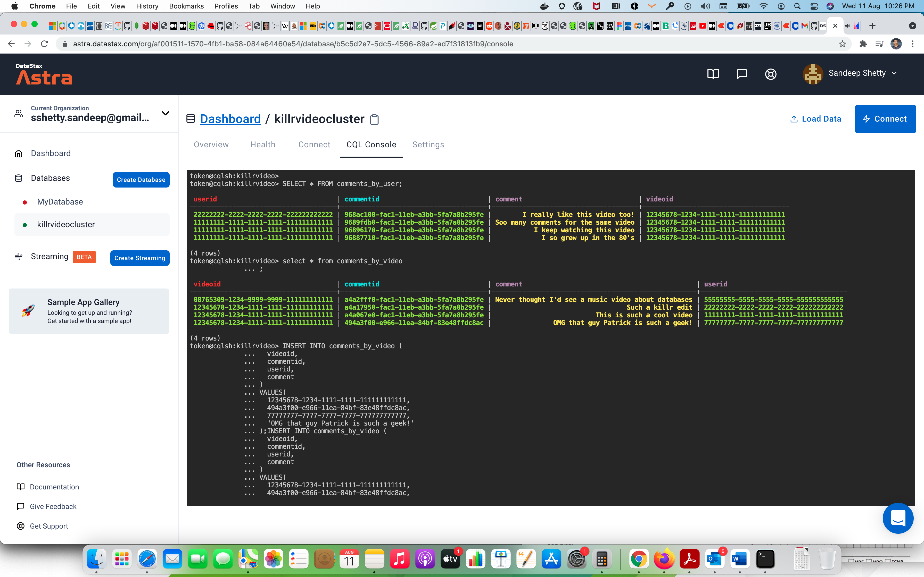This screenshot has width=924, height=577.
Task: Switch to the Health tab
Action: 263,145
